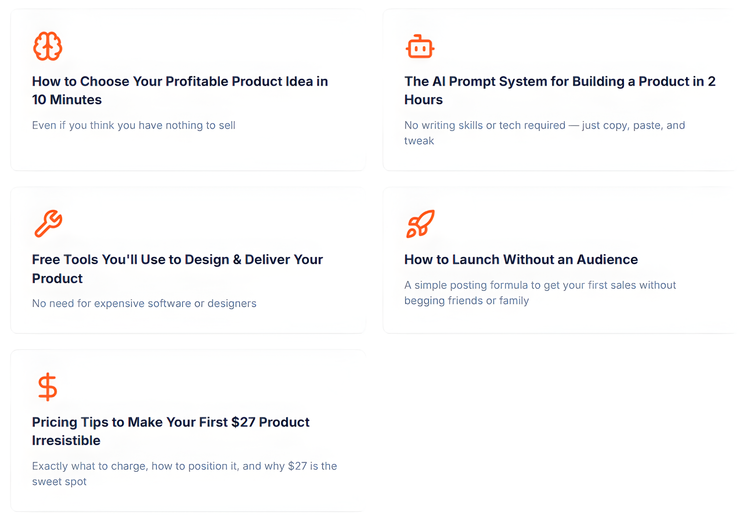Image resolution: width=750 pixels, height=518 pixels.
Task: Click the rocket launch icon
Action: [420, 224]
